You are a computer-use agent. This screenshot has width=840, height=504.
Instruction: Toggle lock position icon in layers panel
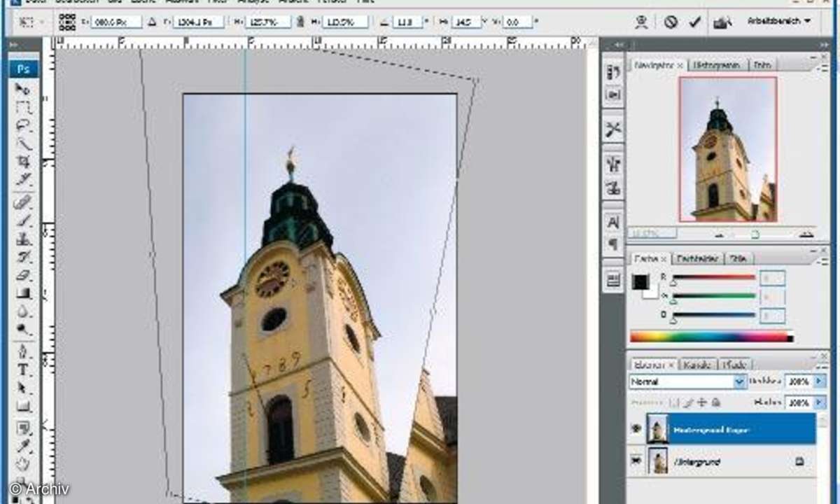(x=702, y=403)
